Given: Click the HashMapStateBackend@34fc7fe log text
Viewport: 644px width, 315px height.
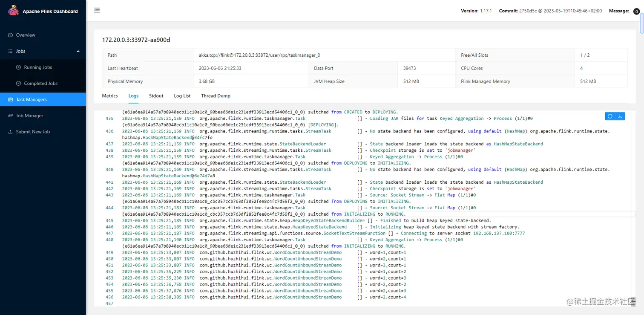Looking at the screenshot, I should pos(178,138).
